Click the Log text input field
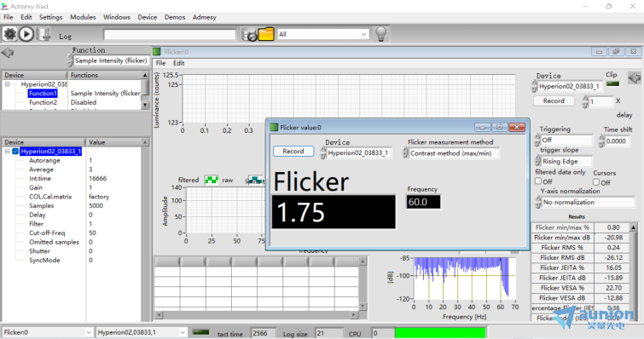 point(170,35)
